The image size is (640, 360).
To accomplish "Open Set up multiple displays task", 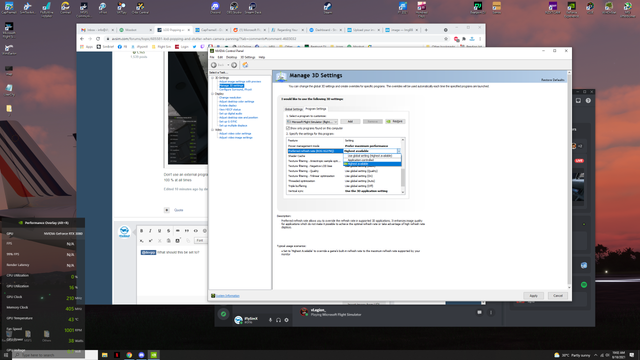I will tap(233, 126).
